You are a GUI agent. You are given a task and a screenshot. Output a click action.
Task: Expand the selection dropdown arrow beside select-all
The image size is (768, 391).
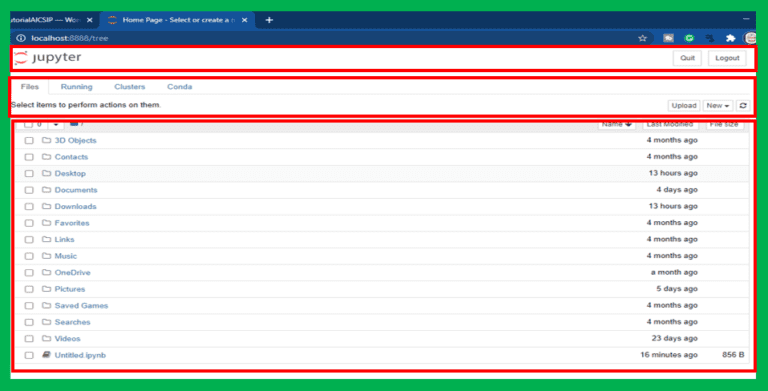(56, 124)
